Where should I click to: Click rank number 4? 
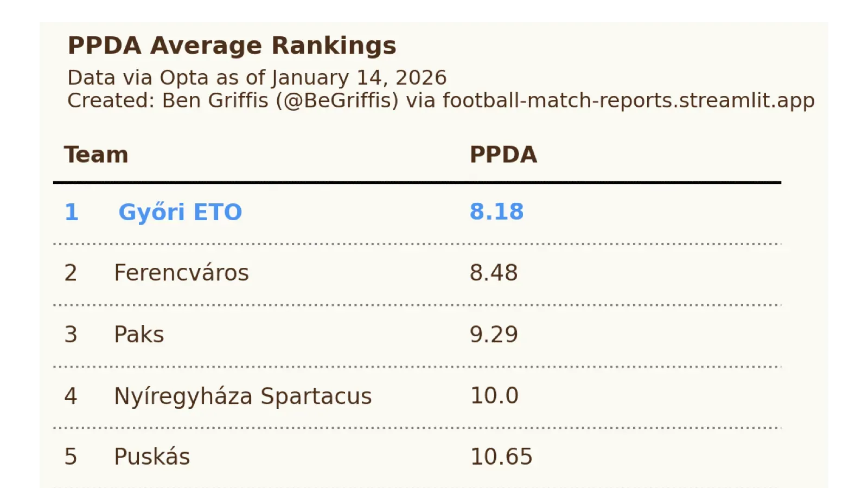pyautogui.click(x=71, y=396)
